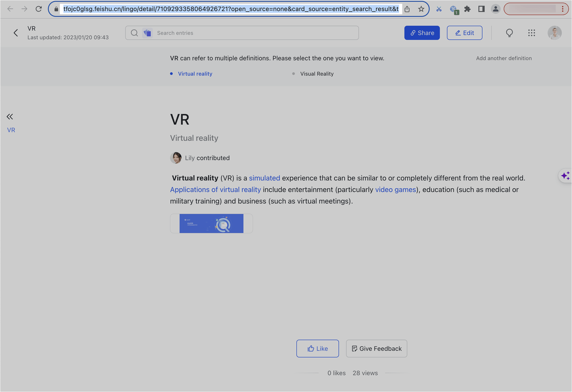This screenshot has height=392, width=572.
Task: Open 'Applications of virtual reality' link
Action: point(215,190)
